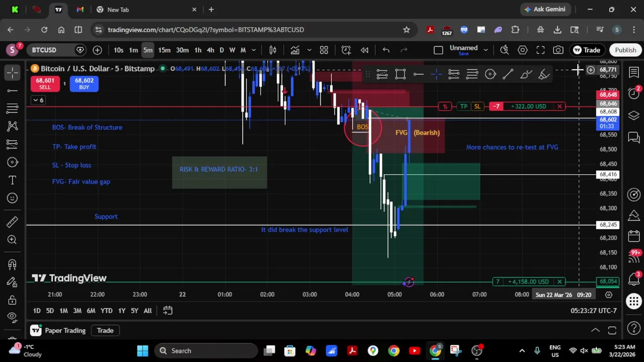Close the +322.00 USD order line

tap(559, 106)
